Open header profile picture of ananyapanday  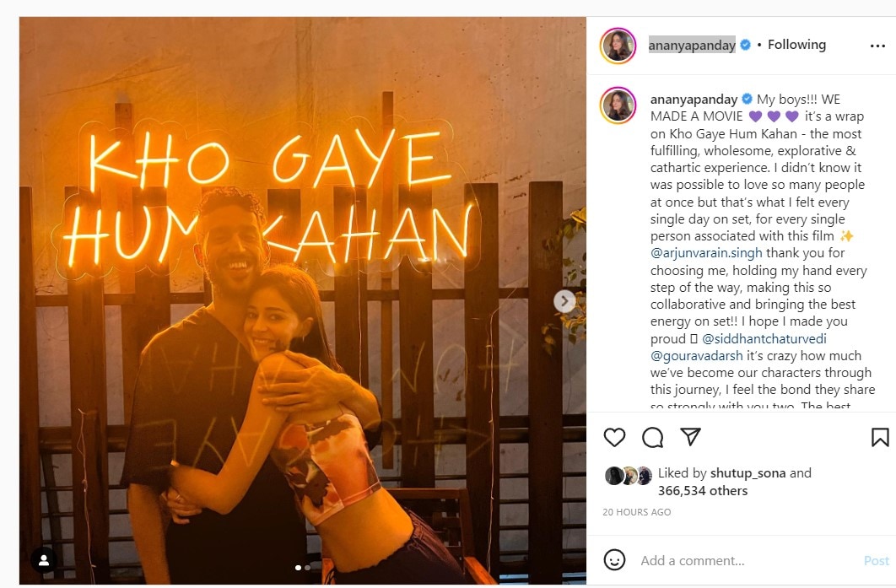618,46
